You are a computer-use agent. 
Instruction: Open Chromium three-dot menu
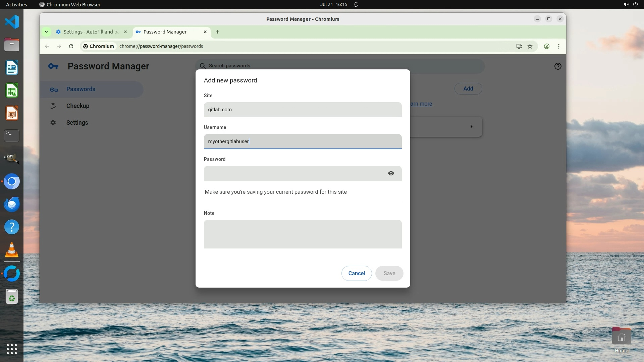click(x=559, y=46)
